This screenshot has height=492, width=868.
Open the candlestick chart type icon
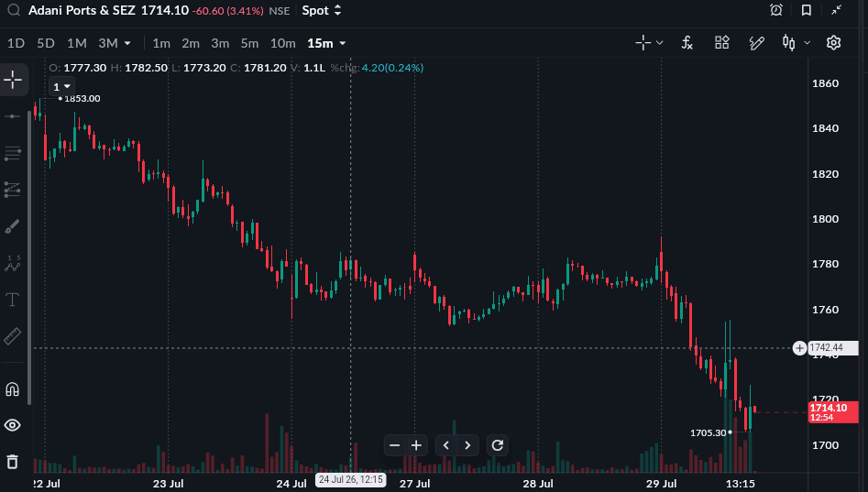click(789, 43)
